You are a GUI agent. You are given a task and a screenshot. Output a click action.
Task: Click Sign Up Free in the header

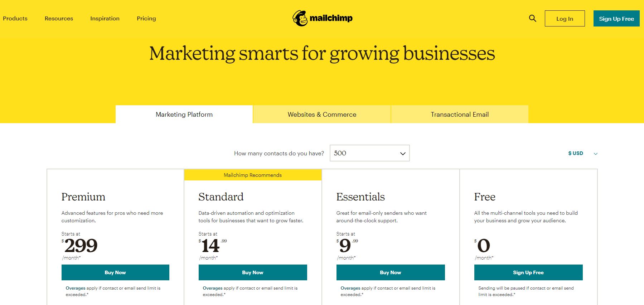pos(616,19)
